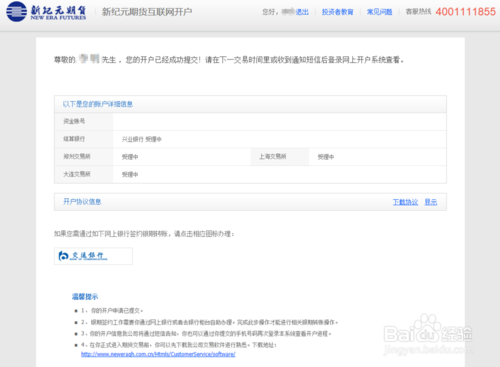Click 显示 to show the agreement
The image size is (500, 367).
click(431, 202)
